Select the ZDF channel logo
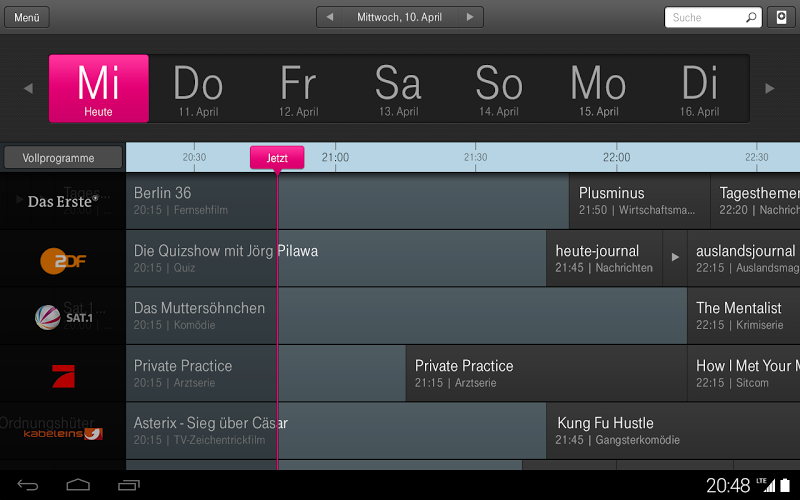The height and width of the screenshot is (500, 800). pos(63,260)
